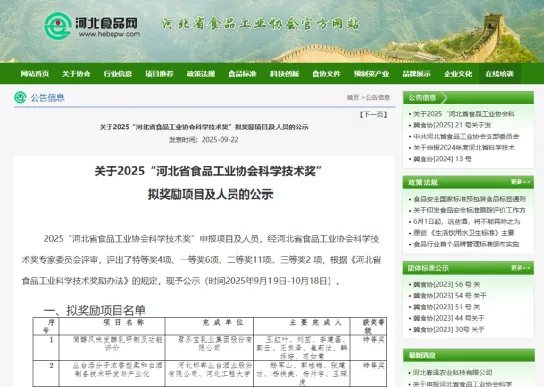Click the 完成单位 table column header
Screen dimensions: 544x387
(223, 322)
